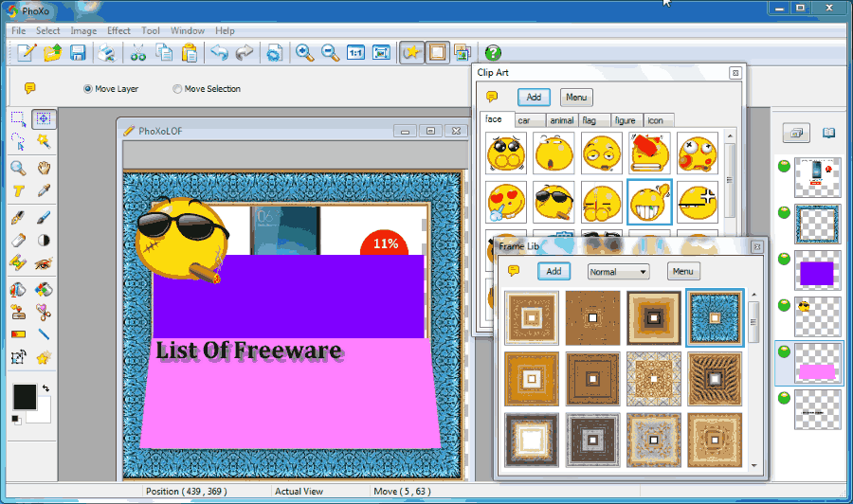Select the Eyedropper color picker tool

[44, 190]
